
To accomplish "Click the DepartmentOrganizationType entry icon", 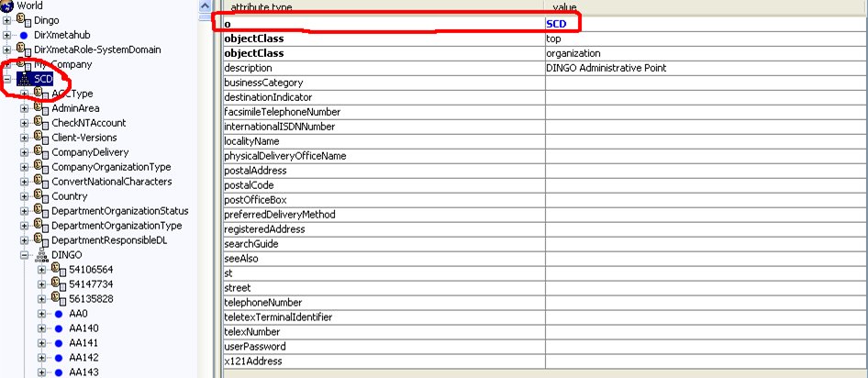I will tap(41, 225).
